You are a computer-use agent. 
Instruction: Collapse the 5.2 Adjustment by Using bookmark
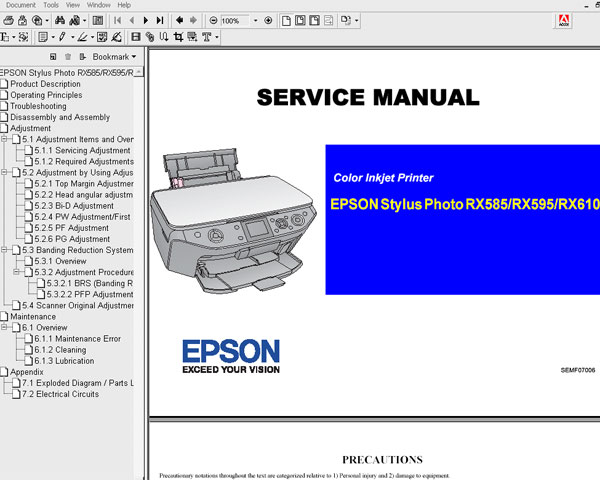[x=4, y=172]
